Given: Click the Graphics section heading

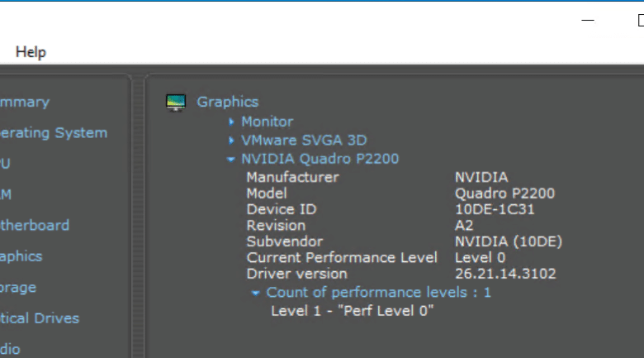Looking at the screenshot, I should (x=228, y=102).
